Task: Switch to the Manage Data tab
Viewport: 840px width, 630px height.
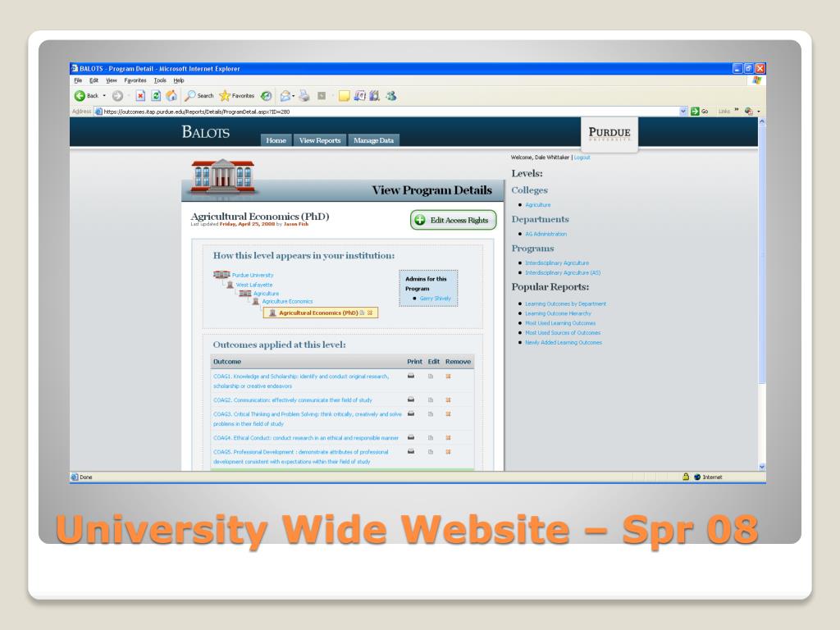Action: (373, 140)
